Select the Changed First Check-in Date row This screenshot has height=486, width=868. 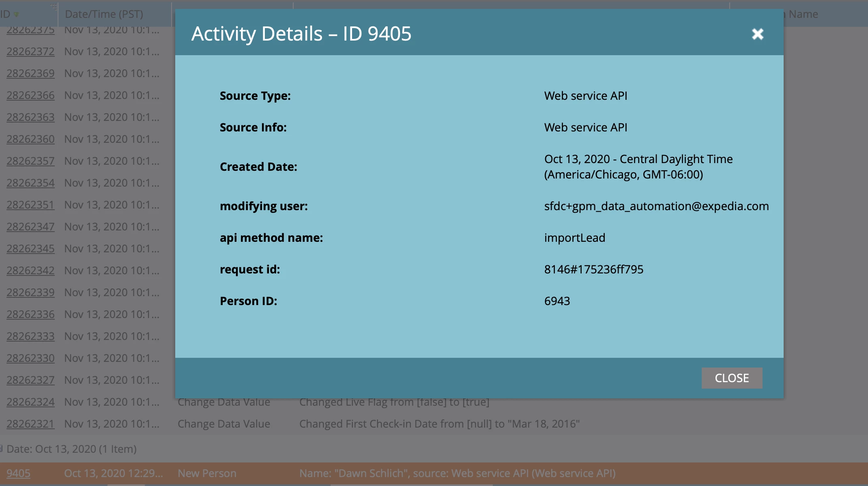439,424
